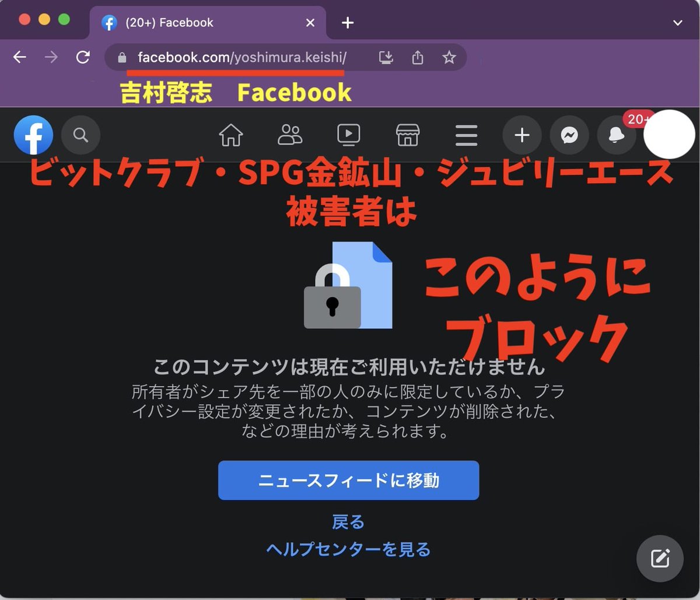The height and width of the screenshot is (600, 700).
Task: Open Messenger chat icon
Action: 569,135
